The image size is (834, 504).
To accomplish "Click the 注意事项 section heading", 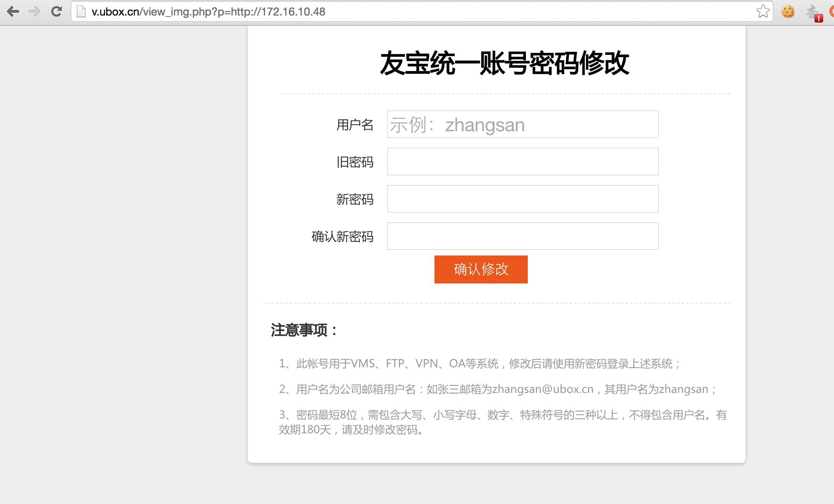I will point(304,330).
